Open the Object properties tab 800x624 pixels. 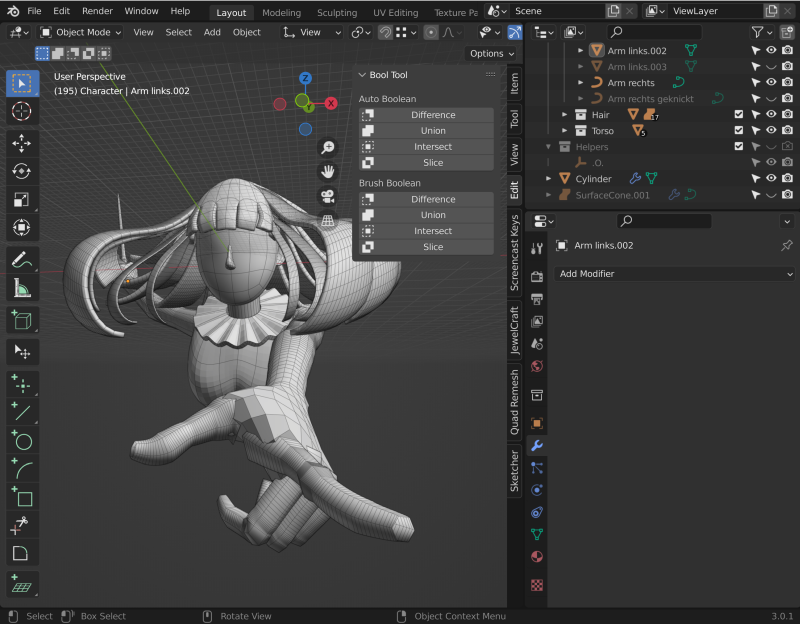pyautogui.click(x=537, y=423)
